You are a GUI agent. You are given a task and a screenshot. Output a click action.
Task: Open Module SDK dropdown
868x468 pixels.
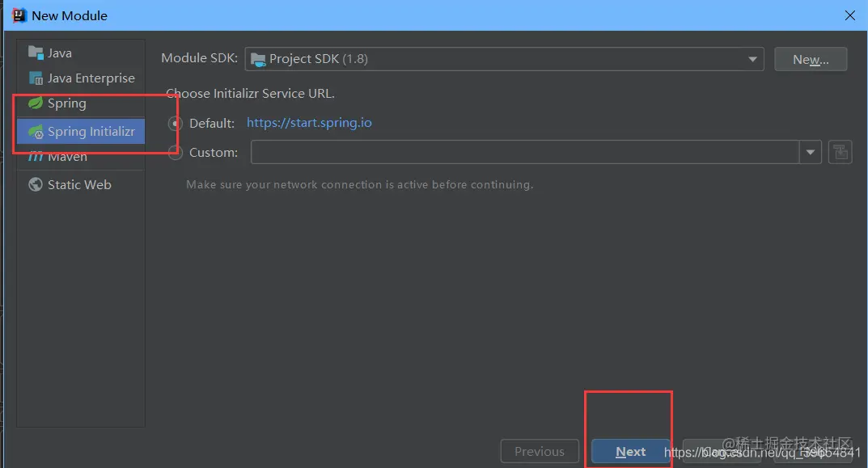[x=504, y=59]
